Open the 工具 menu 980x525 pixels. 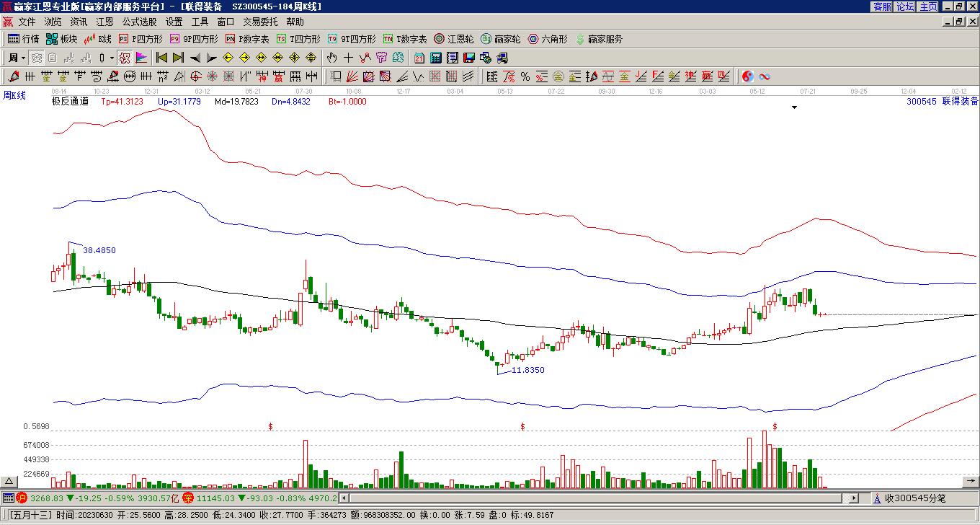point(200,22)
